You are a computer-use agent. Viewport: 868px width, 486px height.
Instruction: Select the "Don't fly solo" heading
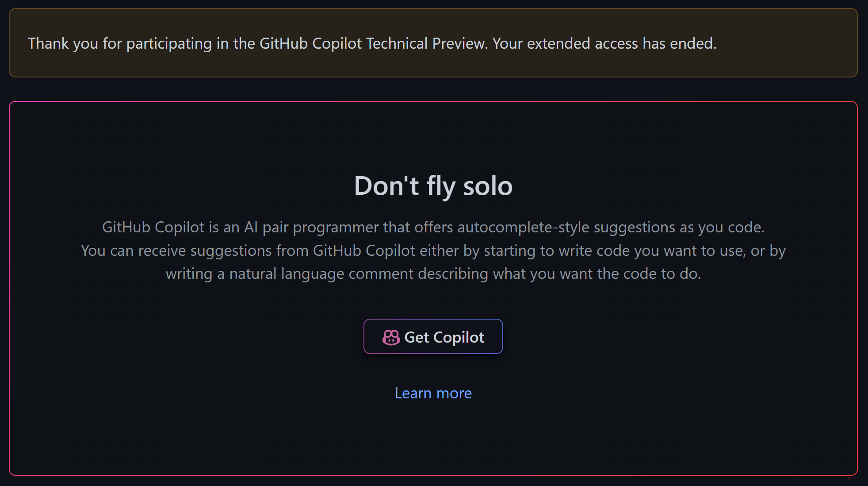(x=433, y=185)
